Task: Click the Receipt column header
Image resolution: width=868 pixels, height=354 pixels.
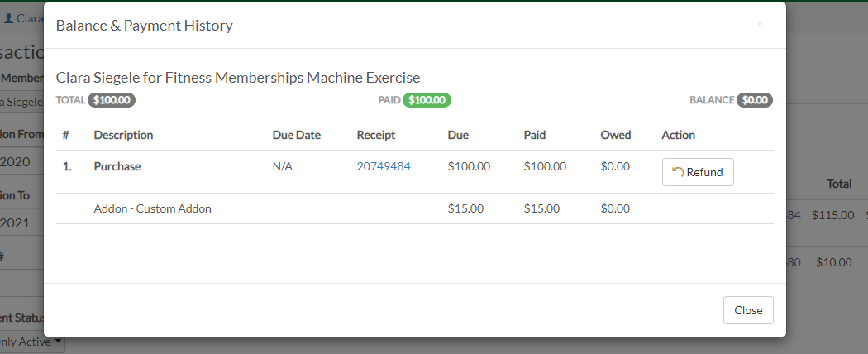Action: point(376,135)
